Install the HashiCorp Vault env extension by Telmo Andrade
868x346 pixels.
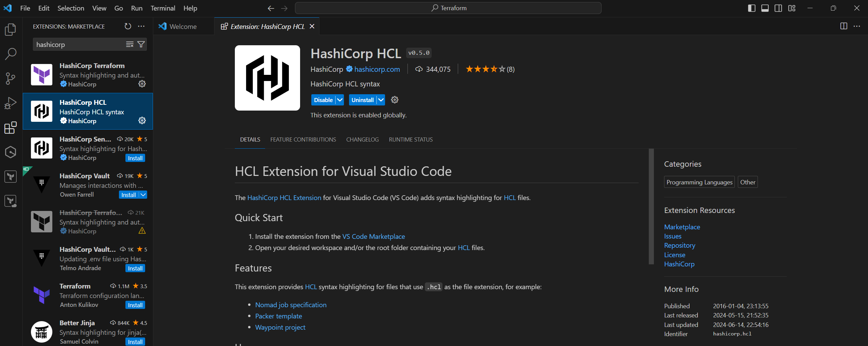(135, 268)
